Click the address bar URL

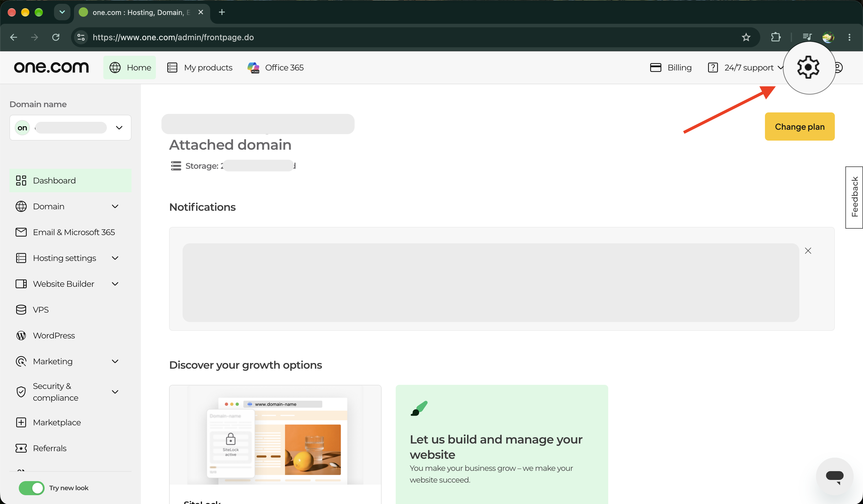173,37
